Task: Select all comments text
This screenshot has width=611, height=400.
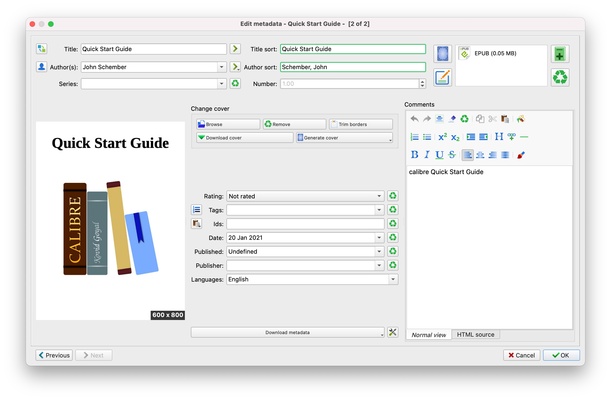Action: point(440,119)
